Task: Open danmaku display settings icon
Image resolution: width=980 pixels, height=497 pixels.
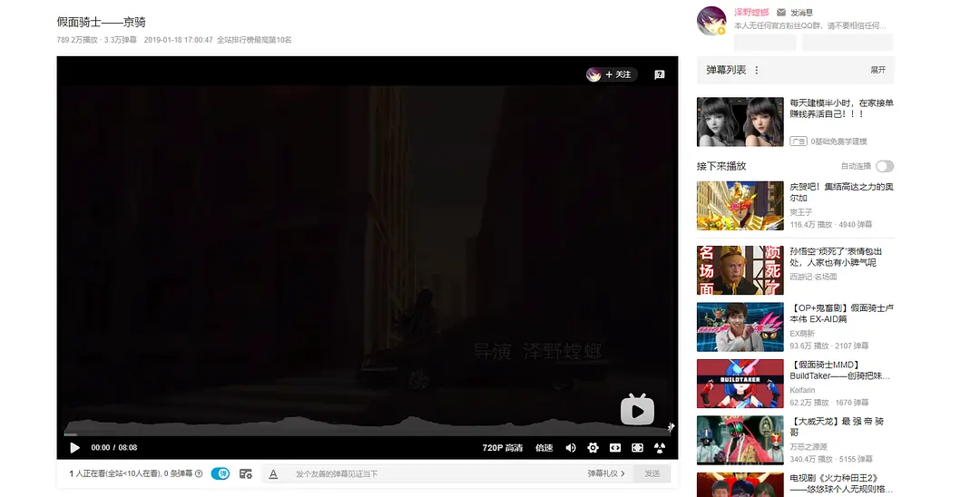Action: [246, 473]
